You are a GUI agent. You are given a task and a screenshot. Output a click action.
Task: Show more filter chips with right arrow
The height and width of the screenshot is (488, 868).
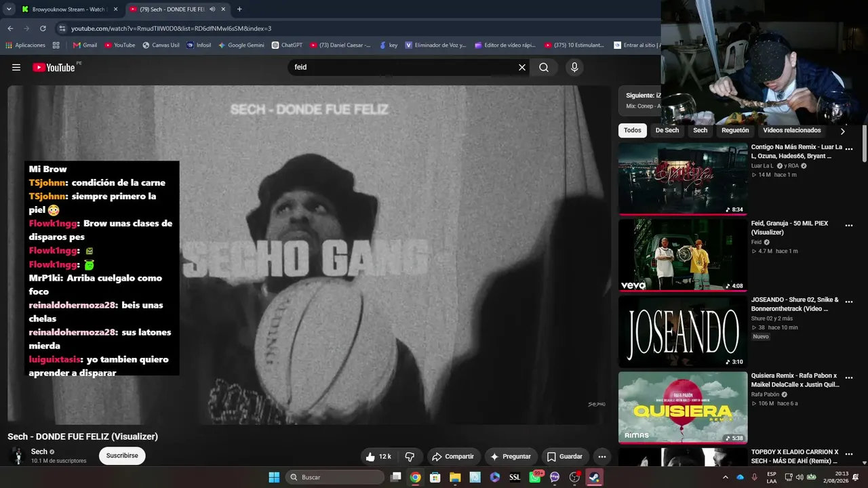tap(843, 131)
